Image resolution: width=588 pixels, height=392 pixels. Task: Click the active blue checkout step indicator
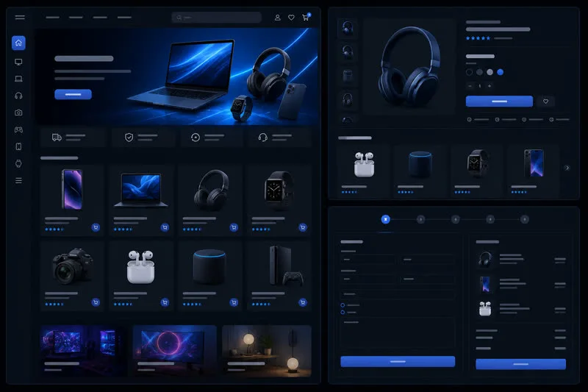385,219
